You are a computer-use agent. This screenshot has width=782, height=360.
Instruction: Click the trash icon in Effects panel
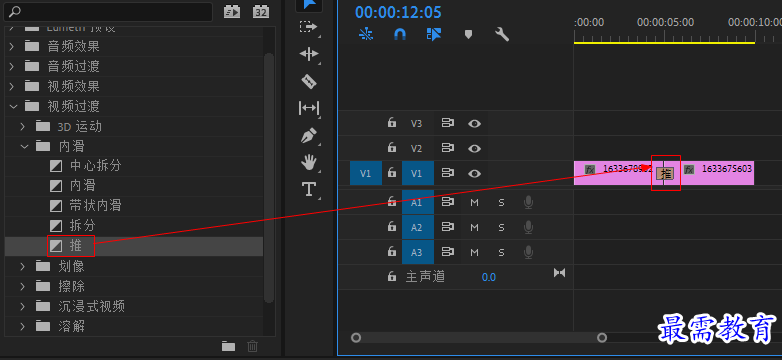(x=253, y=346)
